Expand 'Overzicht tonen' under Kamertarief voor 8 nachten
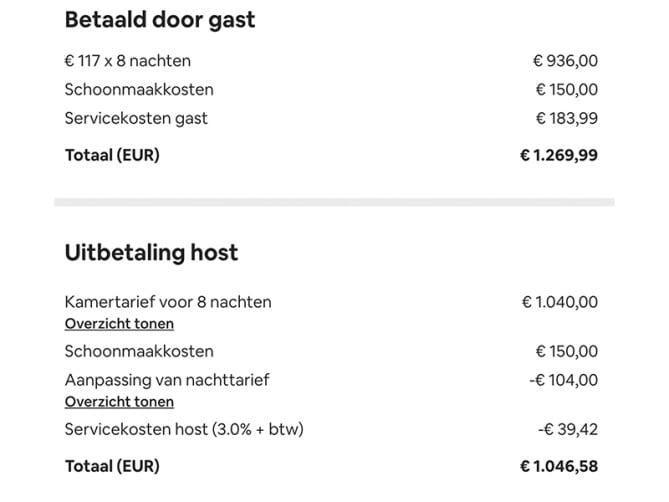Image resolution: width=669 pixels, height=502 pixels. (x=119, y=324)
